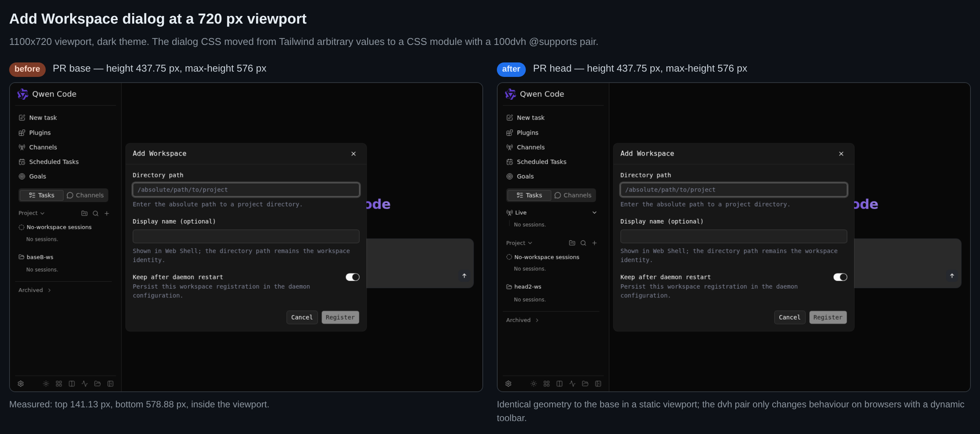Viewport: 980px width, 434px height.
Task: Click the four-squares grid icon in the before panel
Action: click(59, 384)
